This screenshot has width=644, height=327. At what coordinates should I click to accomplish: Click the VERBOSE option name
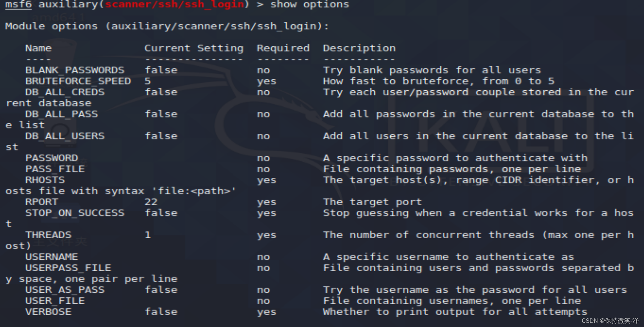[x=48, y=312]
